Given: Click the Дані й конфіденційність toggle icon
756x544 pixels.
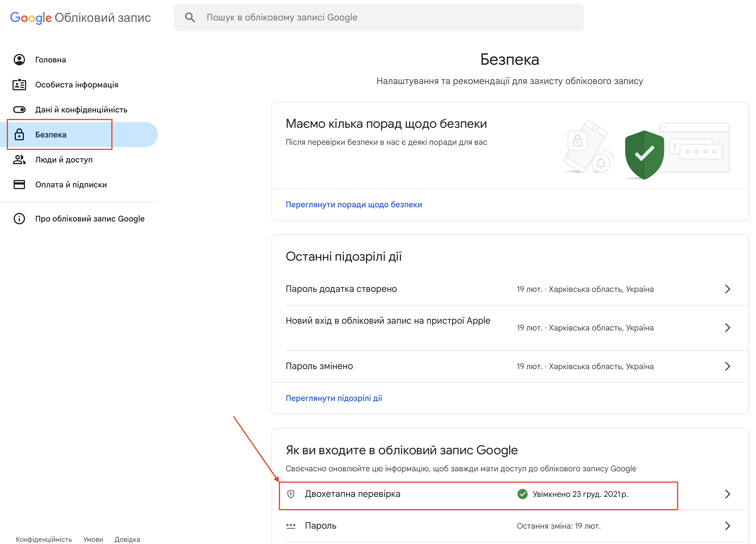Looking at the screenshot, I should pos(19,110).
